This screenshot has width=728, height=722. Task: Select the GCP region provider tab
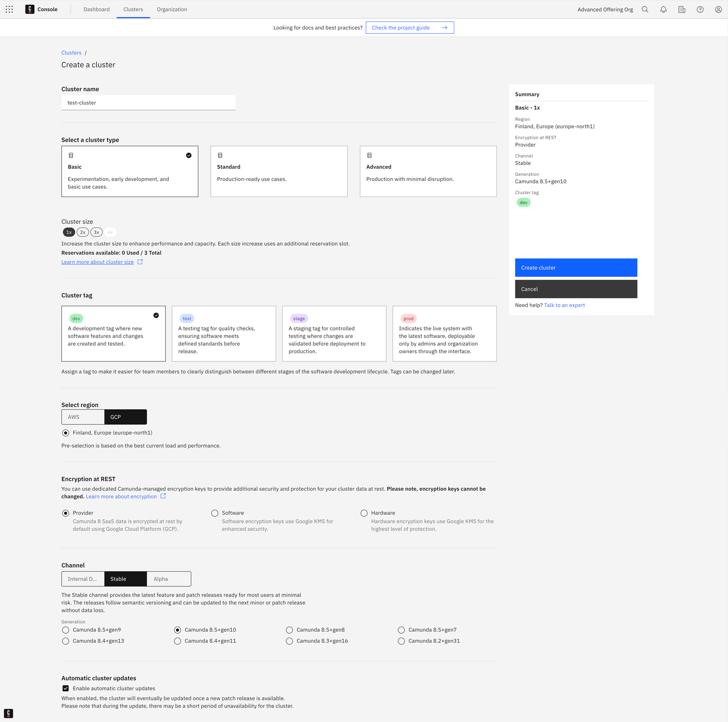pyautogui.click(x=125, y=417)
